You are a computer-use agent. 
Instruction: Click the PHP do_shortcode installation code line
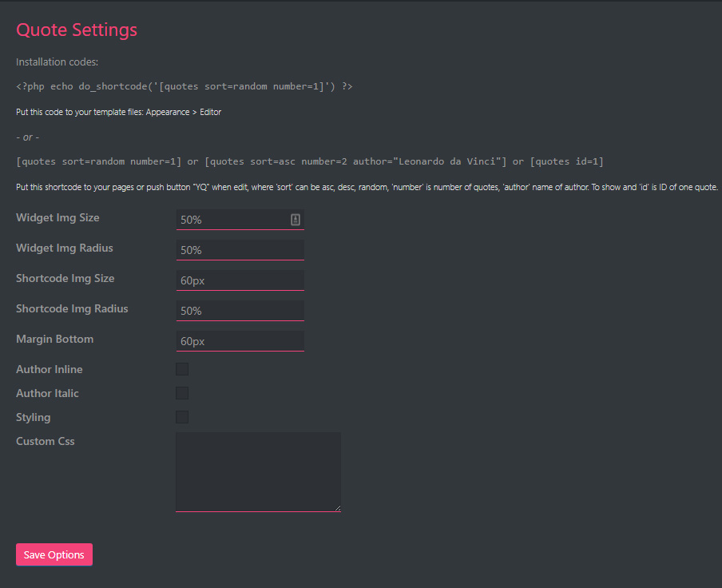click(184, 86)
